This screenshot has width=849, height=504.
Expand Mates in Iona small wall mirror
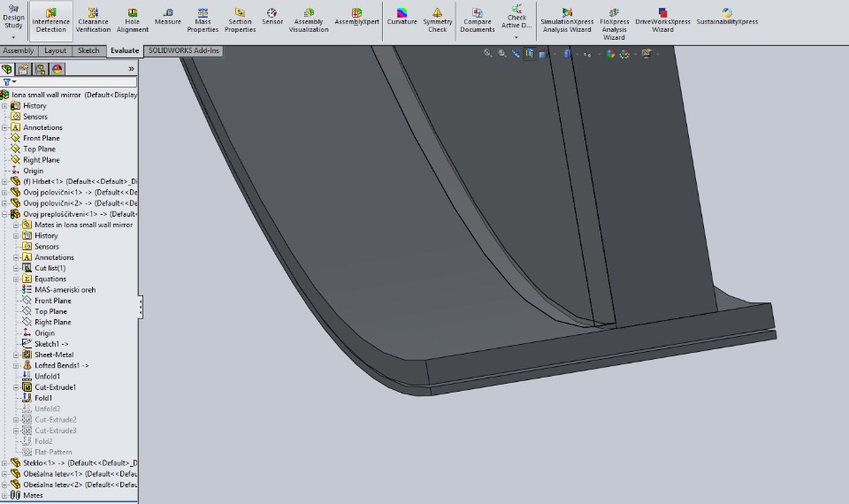coord(16,225)
